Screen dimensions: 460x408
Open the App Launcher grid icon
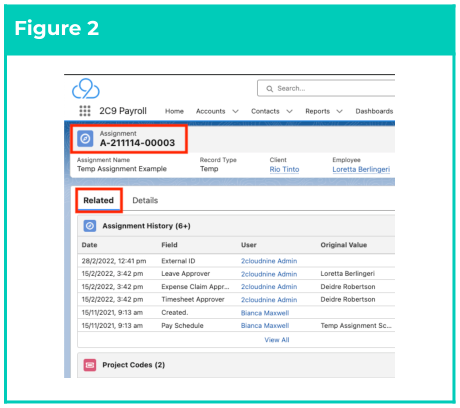(x=85, y=111)
